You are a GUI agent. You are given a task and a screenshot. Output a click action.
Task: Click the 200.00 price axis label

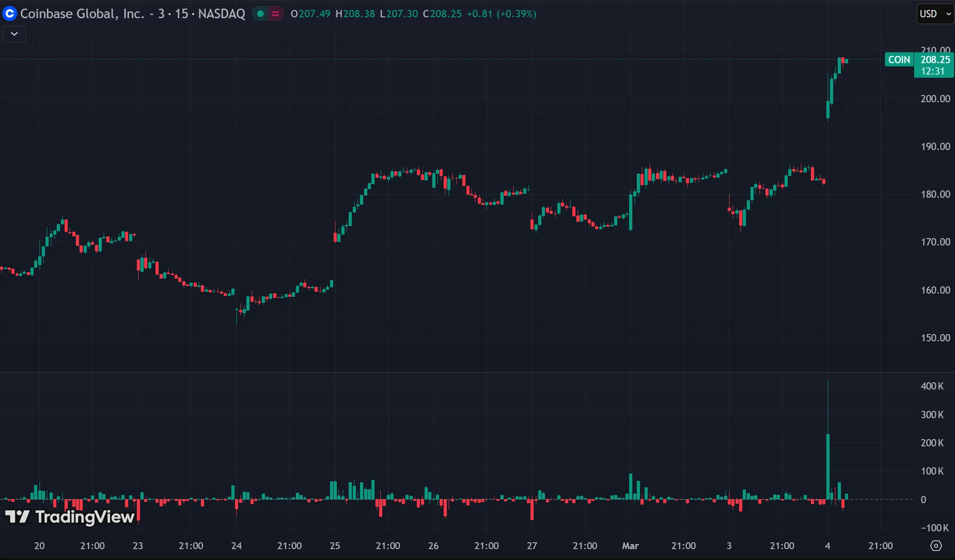[935, 99]
